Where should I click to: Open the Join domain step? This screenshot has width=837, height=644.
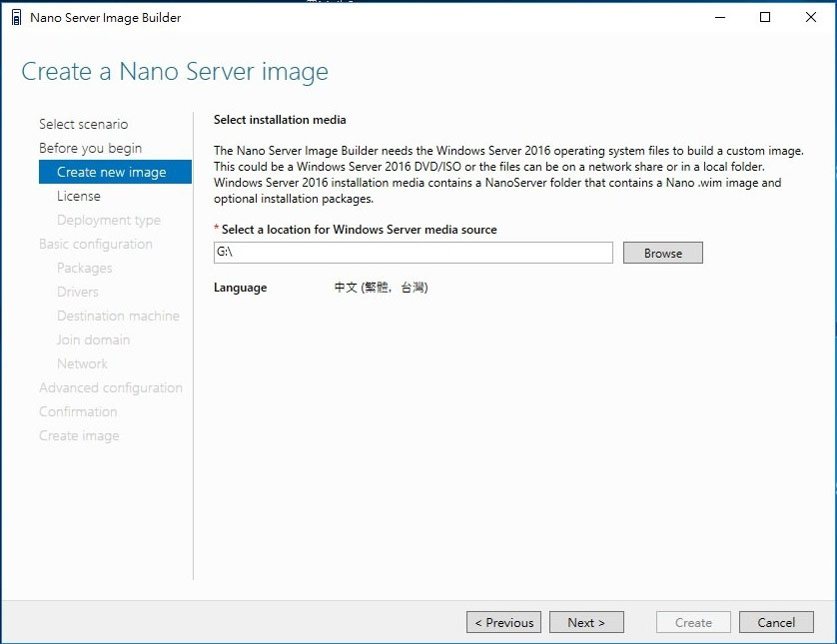click(94, 339)
